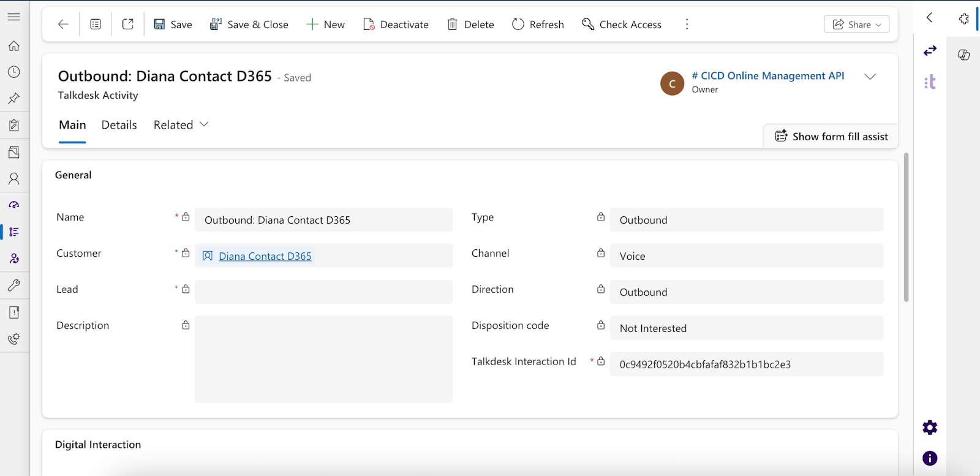Deactivate this Talkdesk activity
Viewport: 980px width, 476px height.
tap(396, 25)
